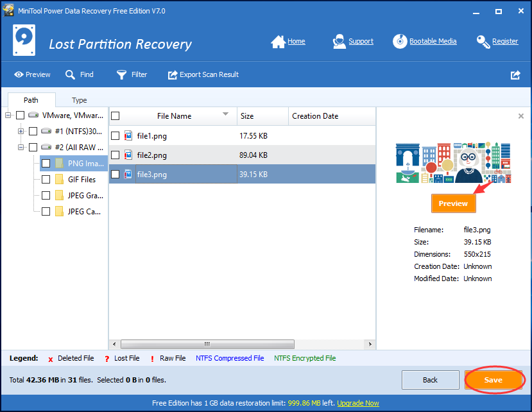Click the file3.png file icon
Screen dimensions: 532x412
point(128,175)
